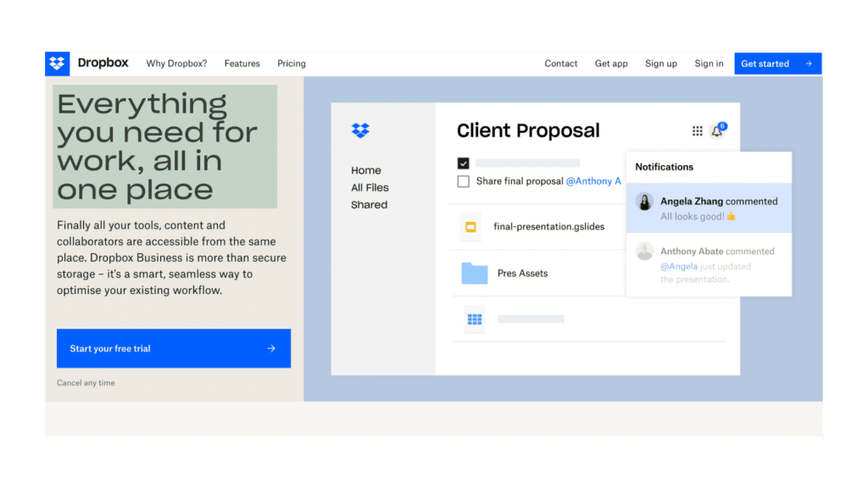
Task: Click the Notifications panel heading
Action: click(664, 167)
